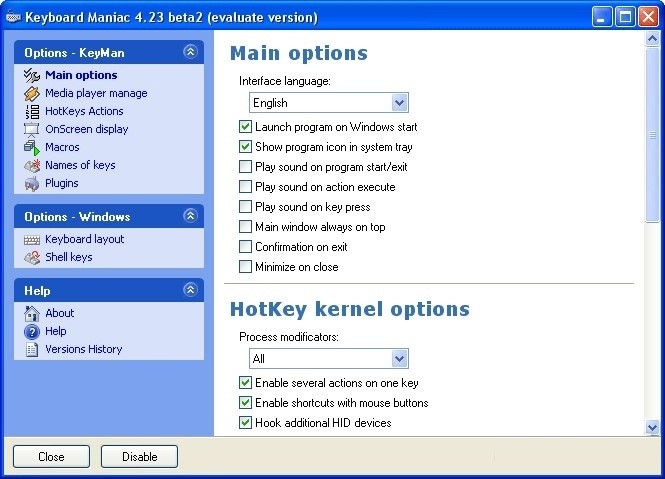Open the Plugins section
Screen dimensions: 665x479
[61, 183]
